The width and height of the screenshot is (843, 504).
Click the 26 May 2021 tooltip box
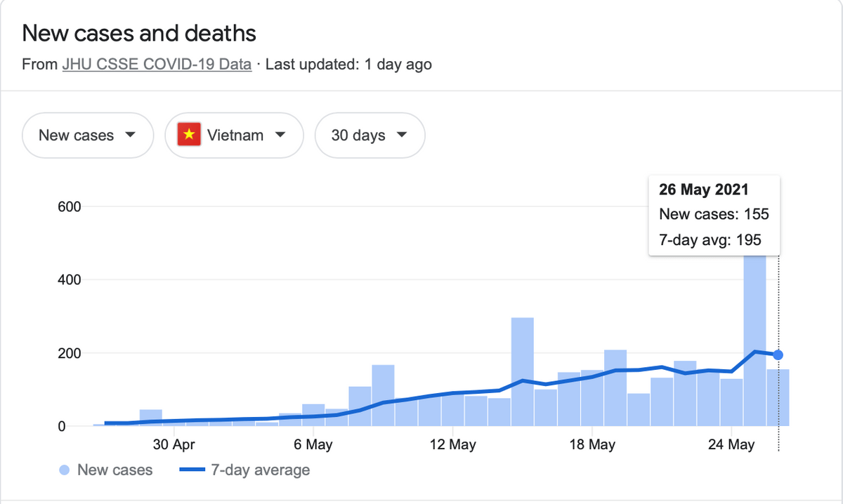tap(713, 215)
